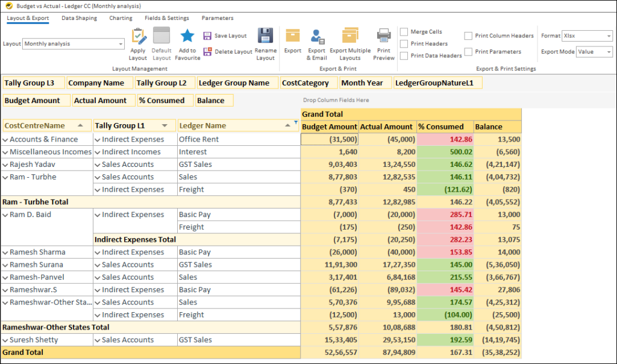Enable Print Column Headers checkbox
Image resolution: width=617 pixels, height=364 pixels.
pyautogui.click(x=468, y=36)
